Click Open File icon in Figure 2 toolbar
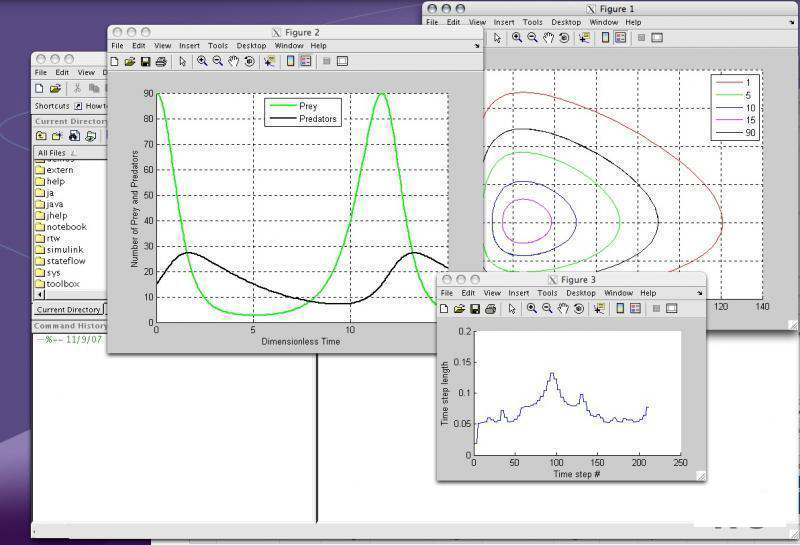This screenshot has height=545, width=800. click(130, 61)
